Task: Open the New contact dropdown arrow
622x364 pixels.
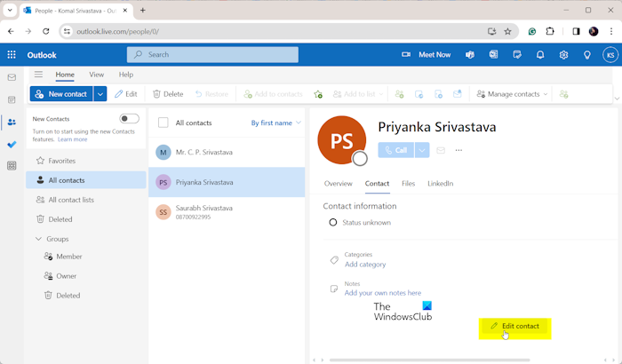Action: [x=100, y=94]
